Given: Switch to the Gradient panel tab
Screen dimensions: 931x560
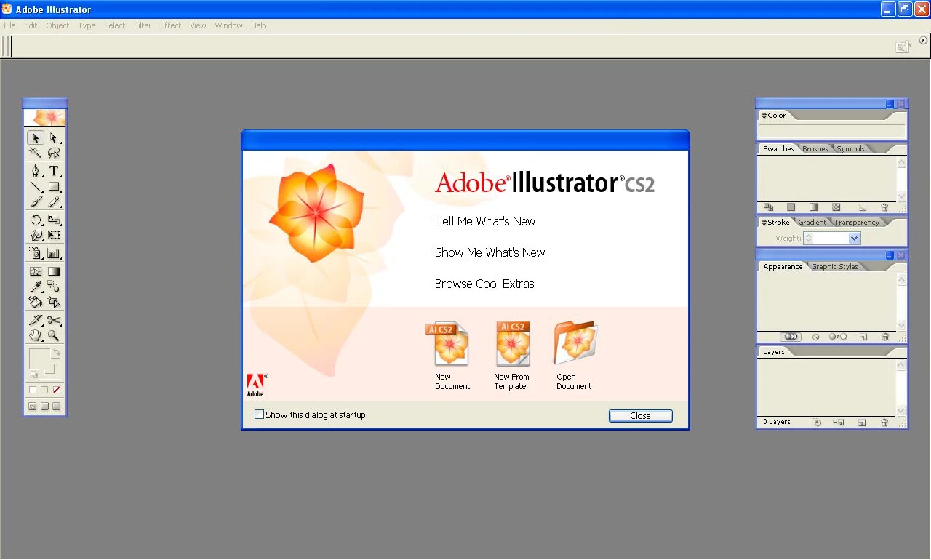Looking at the screenshot, I should click(x=812, y=223).
